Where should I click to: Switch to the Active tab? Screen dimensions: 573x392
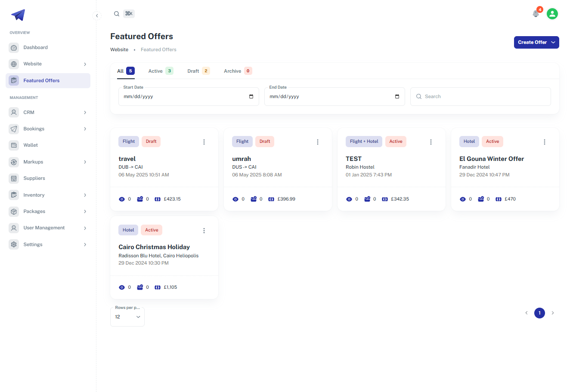pyautogui.click(x=161, y=71)
